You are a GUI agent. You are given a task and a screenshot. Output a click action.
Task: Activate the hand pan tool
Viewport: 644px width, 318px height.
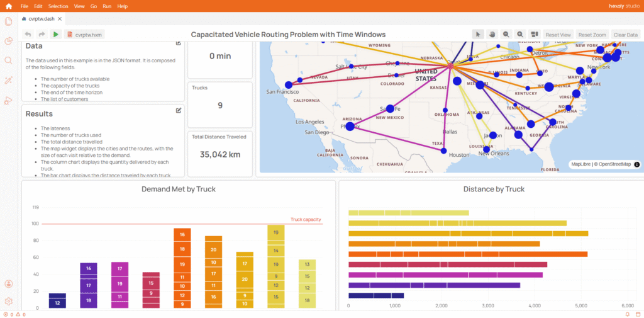tap(492, 35)
